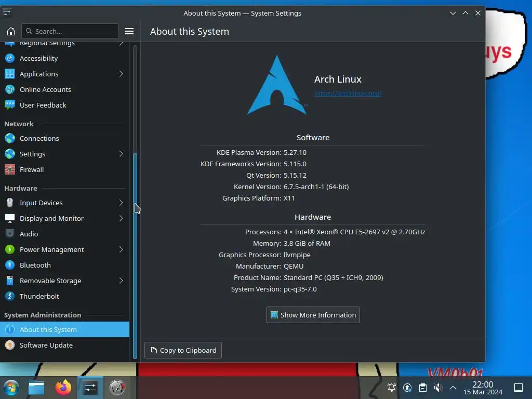The width and height of the screenshot is (532, 399).
Task: Select the Online Accounts icon
Action: point(10,89)
